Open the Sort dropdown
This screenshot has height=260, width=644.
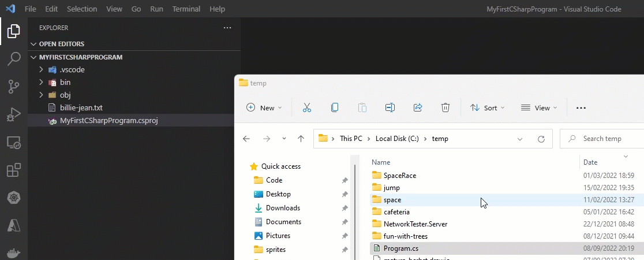click(488, 107)
